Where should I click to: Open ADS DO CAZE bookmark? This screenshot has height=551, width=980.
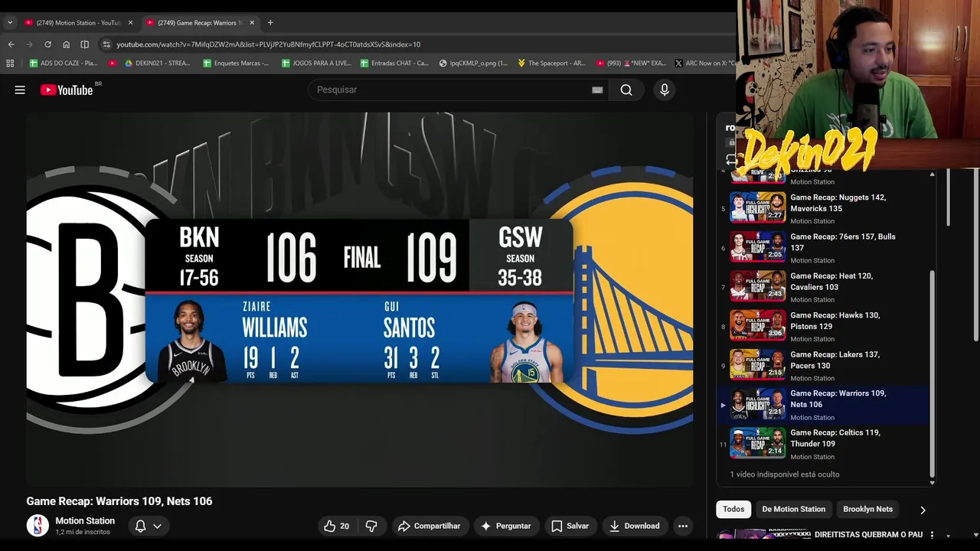point(64,64)
